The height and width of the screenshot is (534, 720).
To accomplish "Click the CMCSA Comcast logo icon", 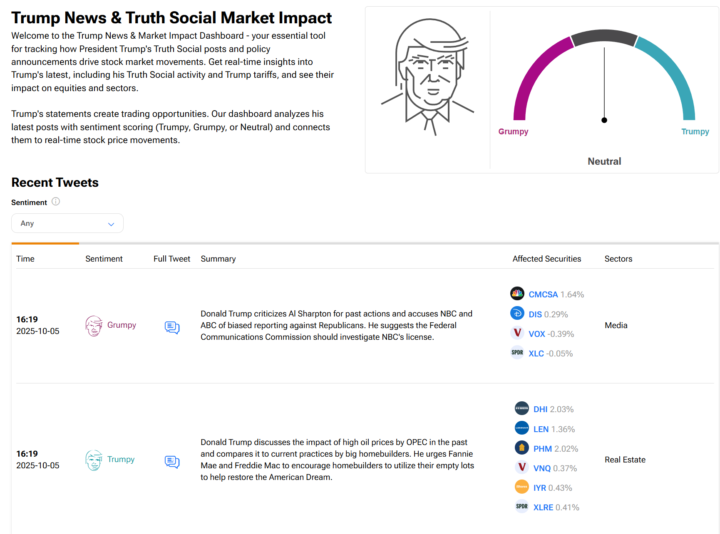I will tap(517, 294).
